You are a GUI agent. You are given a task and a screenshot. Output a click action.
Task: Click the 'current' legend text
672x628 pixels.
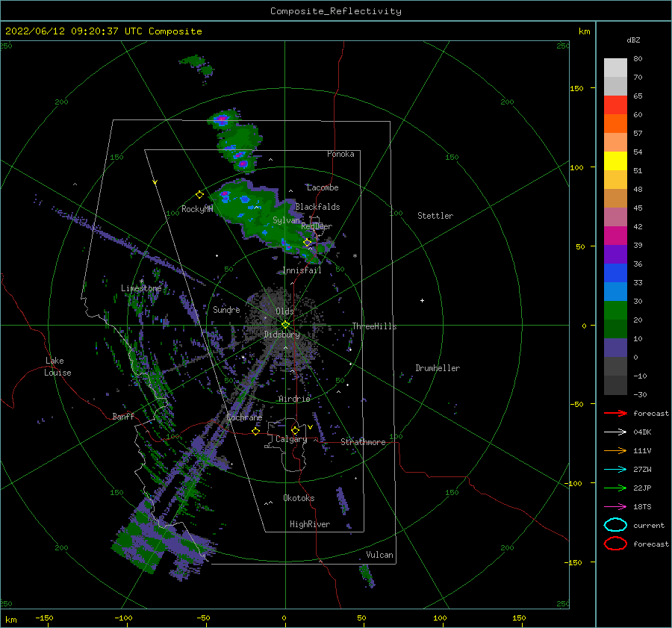[x=649, y=525]
